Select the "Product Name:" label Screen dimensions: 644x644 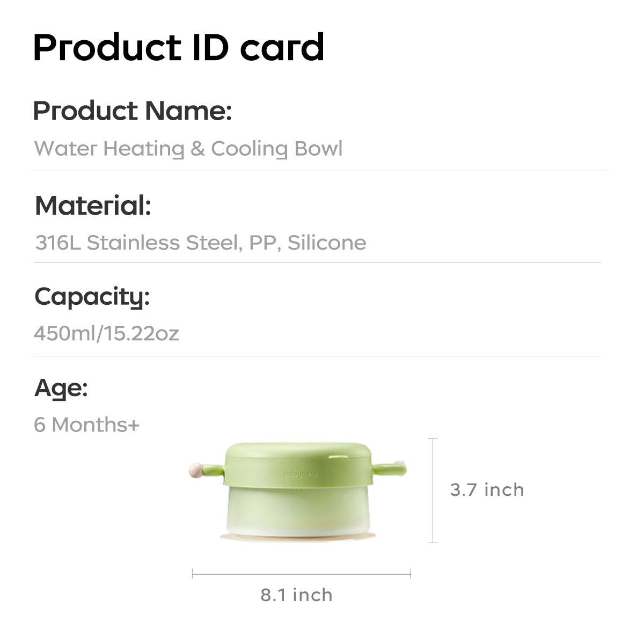pyautogui.click(x=132, y=111)
